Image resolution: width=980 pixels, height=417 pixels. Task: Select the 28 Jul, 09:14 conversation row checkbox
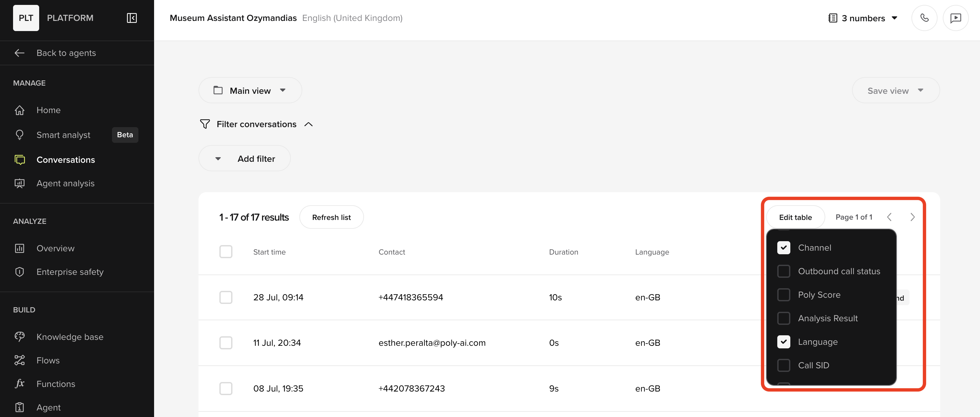226,297
